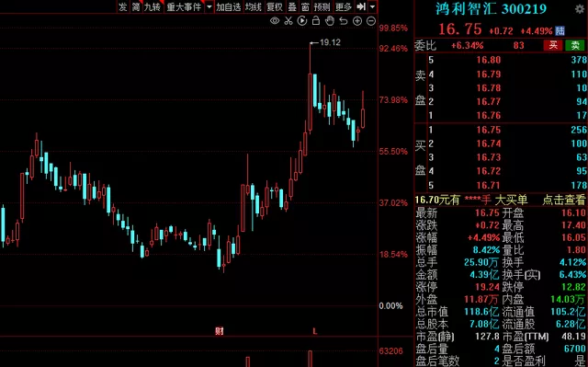
Task: Click the 跌停 value 12.82
Action: pyautogui.click(x=573, y=287)
